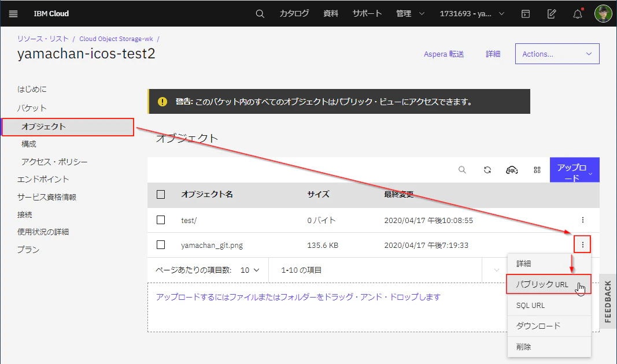Open the notifications bell
This screenshot has width=617, height=364.
577,14
